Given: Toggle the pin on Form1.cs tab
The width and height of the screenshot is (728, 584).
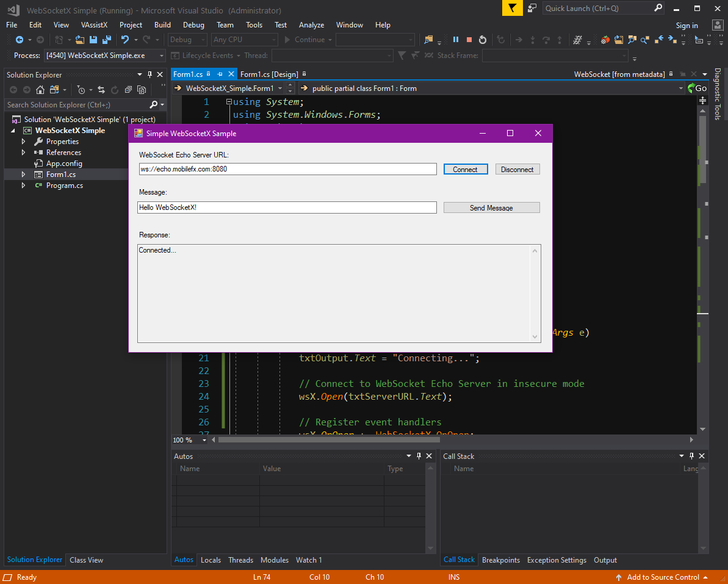Looking at the screenshot, I should tap(220, 74).
